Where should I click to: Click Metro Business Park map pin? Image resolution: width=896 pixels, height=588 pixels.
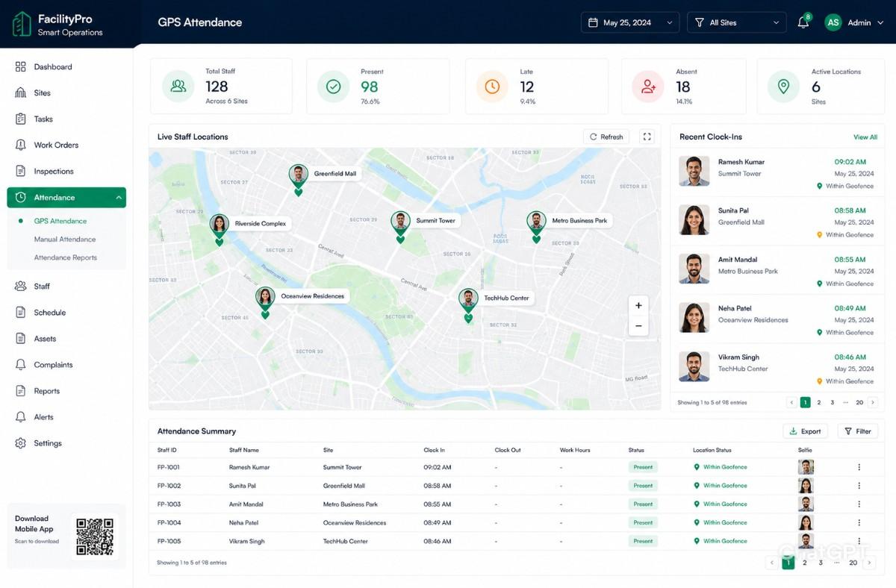click(536, 227)
